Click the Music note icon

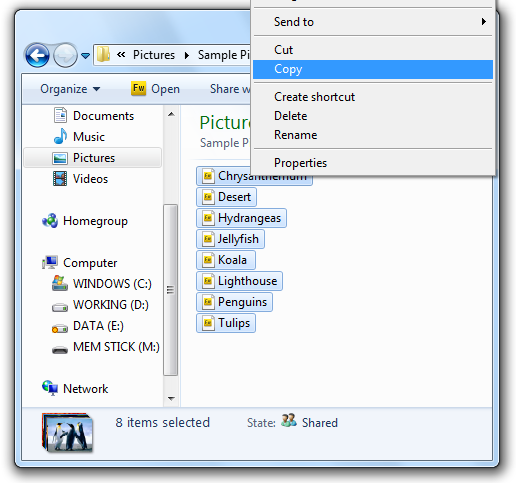coord(60,136)
